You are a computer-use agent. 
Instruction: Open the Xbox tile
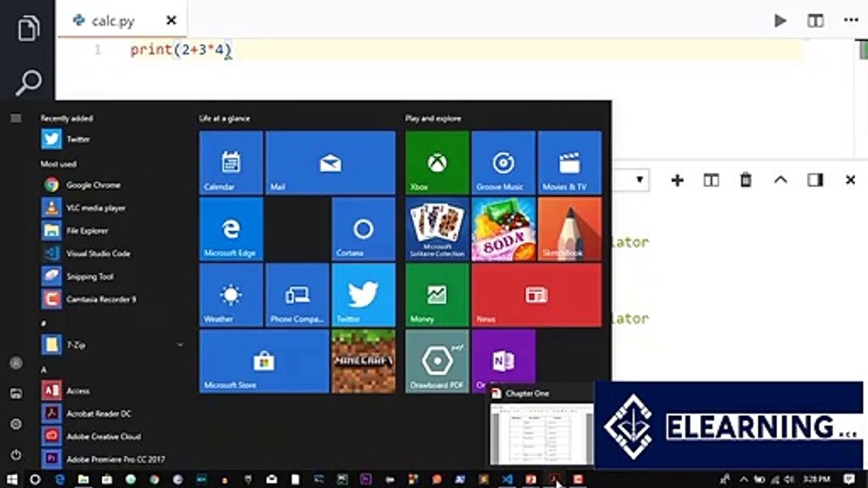click(x=437, y=163)
